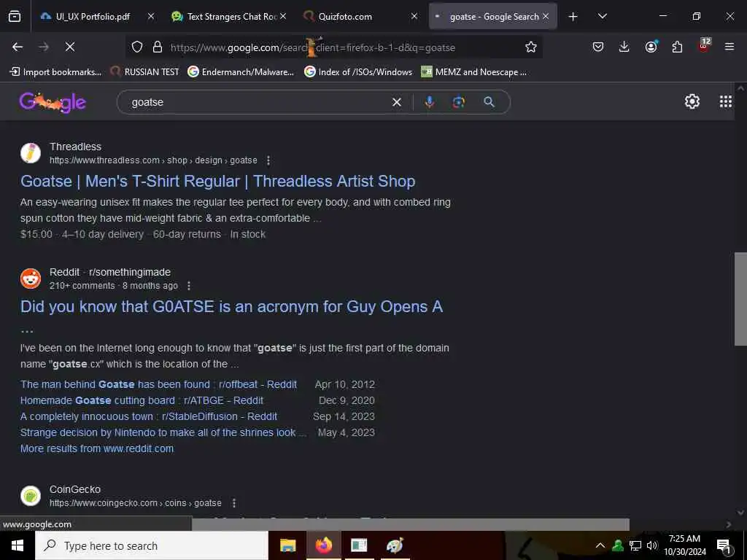747x560 pixels.
Task: Click the taskbar 'Type here to search' box
Action: tap(152, 545)
